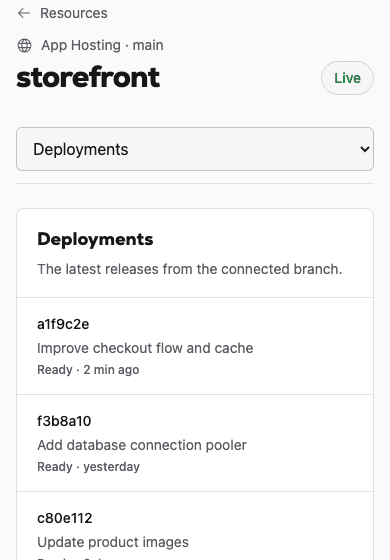The image size is (390, 560).
Task: Click the back arrow icon beside Resources
Action: tap(24, 13)
